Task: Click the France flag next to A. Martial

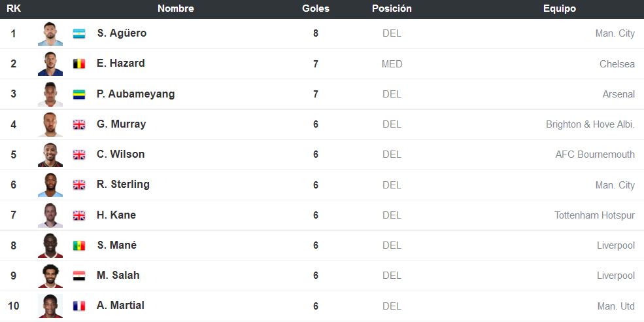Action: (79, 306)
